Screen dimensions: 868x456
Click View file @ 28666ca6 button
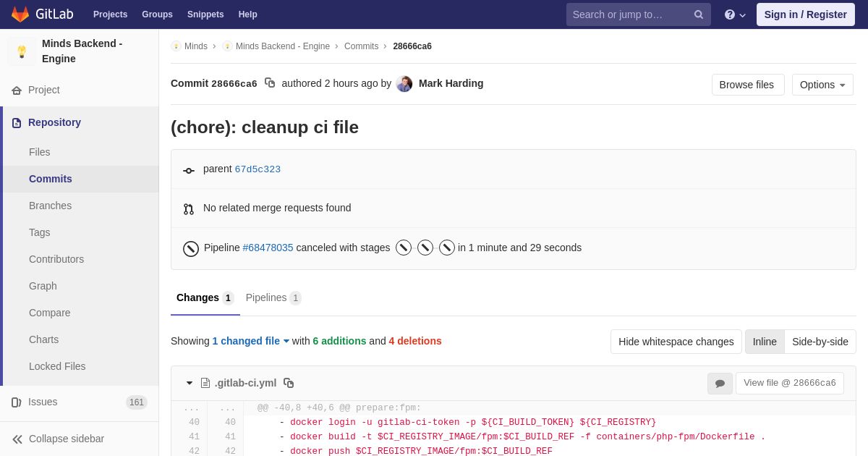790,383
